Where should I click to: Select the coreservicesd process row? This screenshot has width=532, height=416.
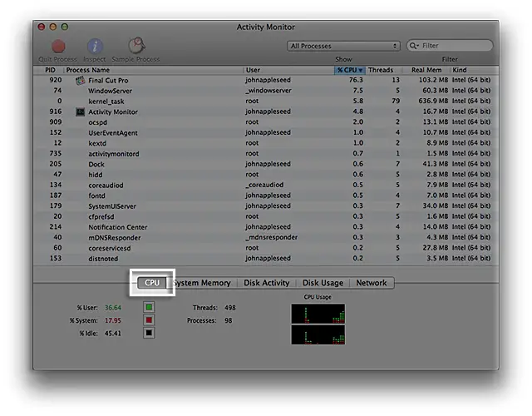click(266, 248)
